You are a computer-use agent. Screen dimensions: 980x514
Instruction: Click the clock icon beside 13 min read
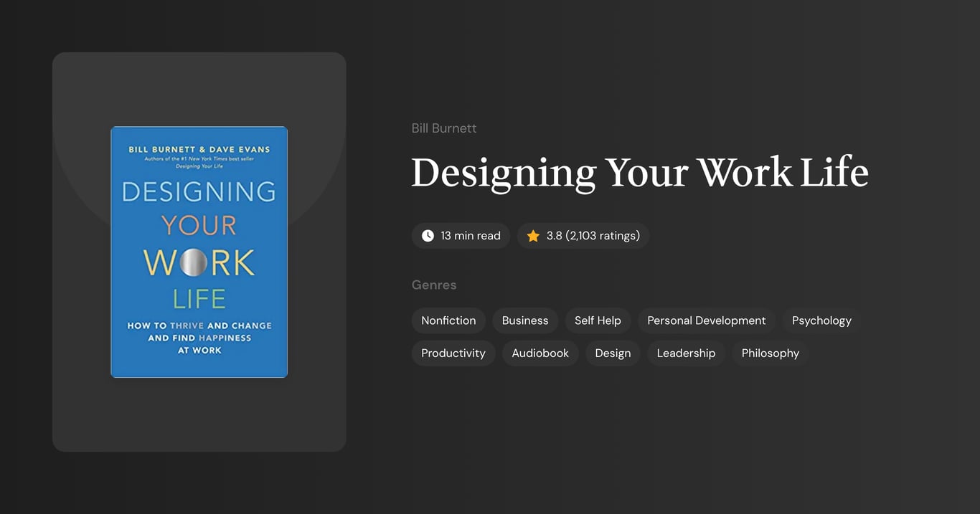click(427, 235)
